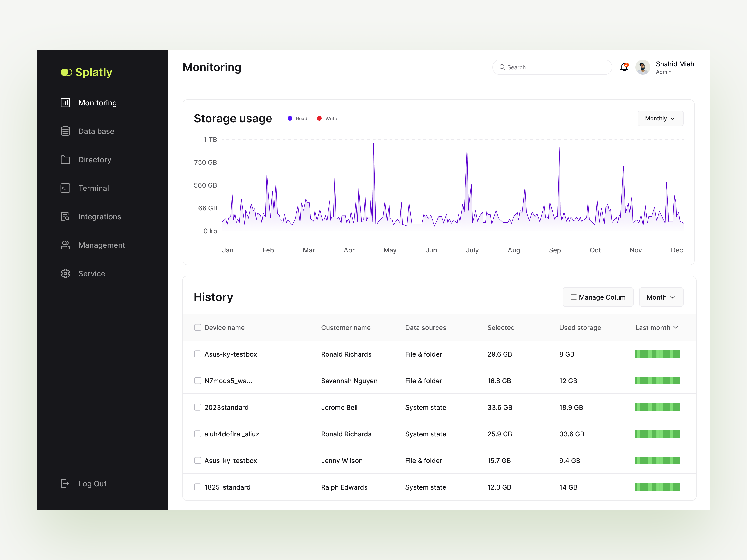Select the Asus-ky-testbox row checkbox

pyautogui.click(x=197, y=354)
